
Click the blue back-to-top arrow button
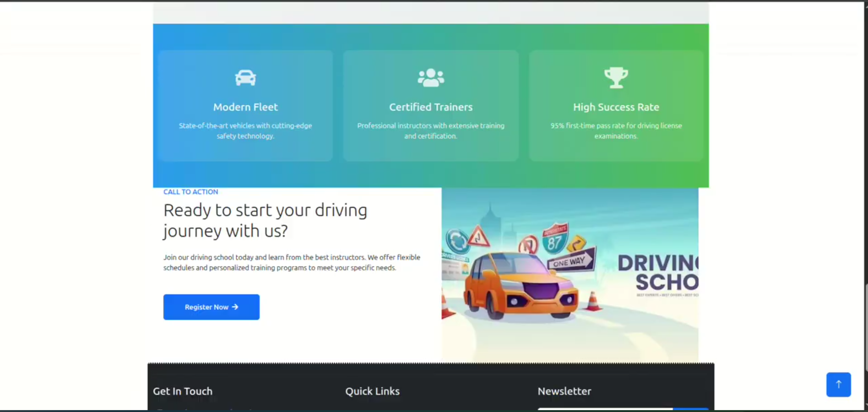838,384
